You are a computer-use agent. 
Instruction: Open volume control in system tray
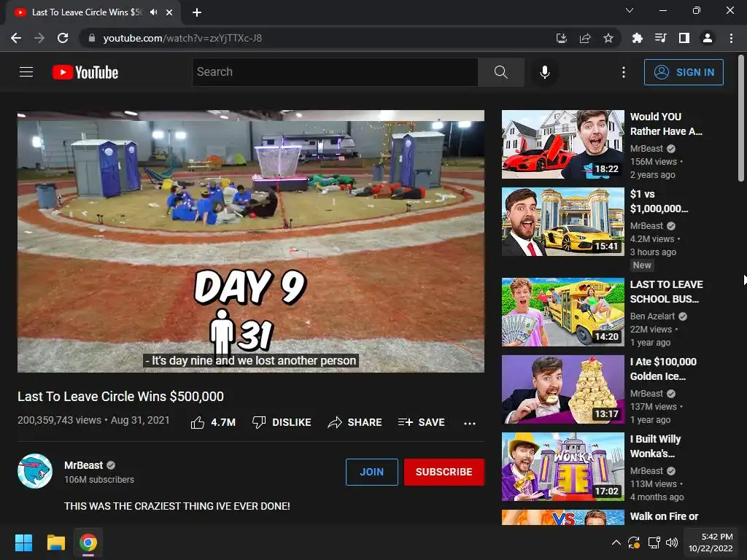coord(672,542)
